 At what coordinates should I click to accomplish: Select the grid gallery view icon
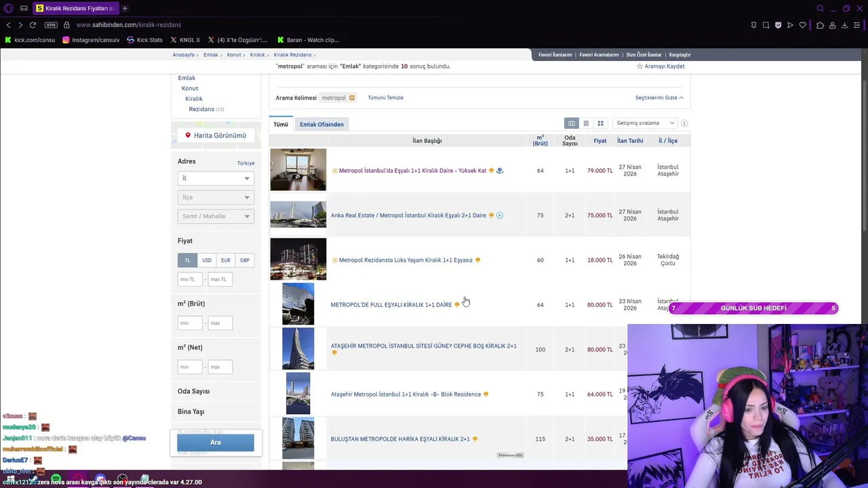600,123
